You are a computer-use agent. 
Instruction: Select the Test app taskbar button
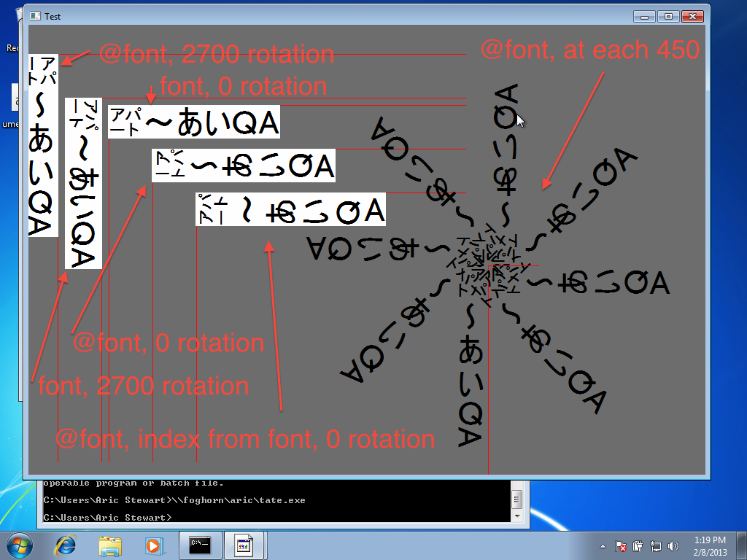pos(244,545)
